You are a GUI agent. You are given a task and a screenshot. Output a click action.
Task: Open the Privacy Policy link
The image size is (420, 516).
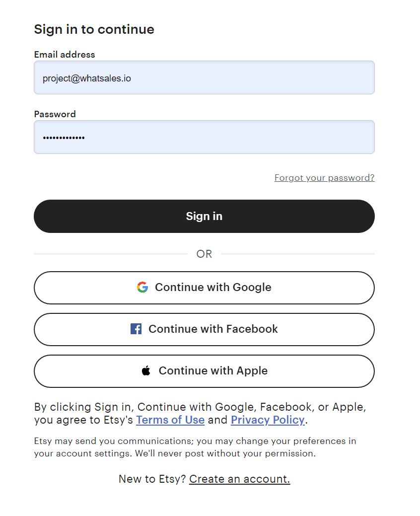[268, 420]
